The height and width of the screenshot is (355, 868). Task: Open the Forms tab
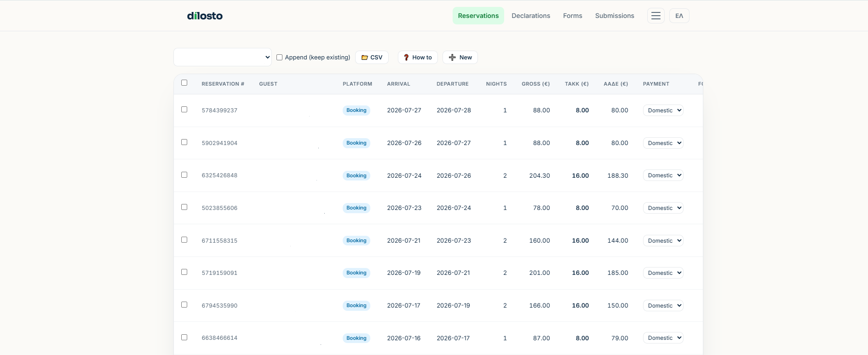pos(573,16)
